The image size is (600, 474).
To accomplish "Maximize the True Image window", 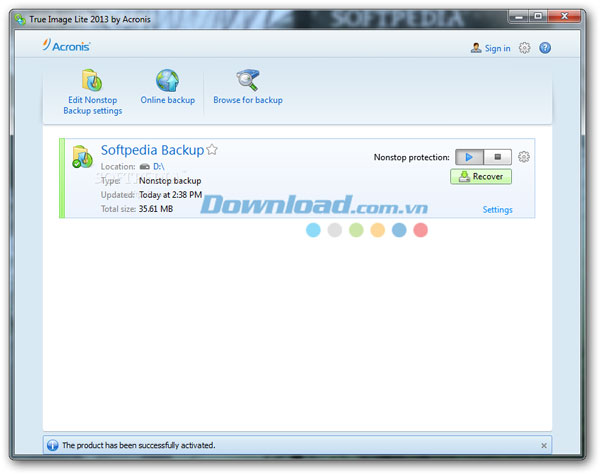I will coord(538,16).
